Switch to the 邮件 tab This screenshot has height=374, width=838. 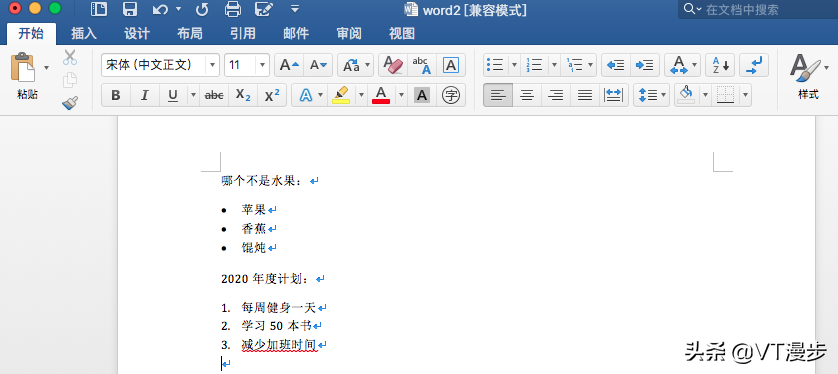click(296, 34)
